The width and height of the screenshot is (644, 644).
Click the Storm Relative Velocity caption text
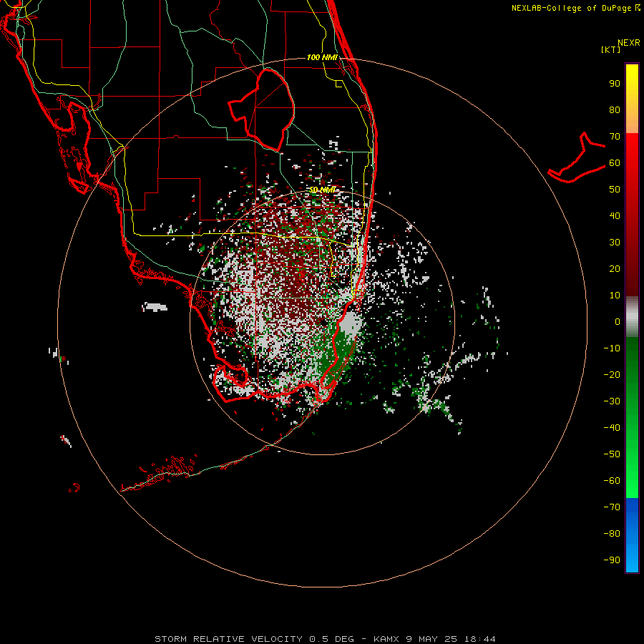click(x=326, y=639)
